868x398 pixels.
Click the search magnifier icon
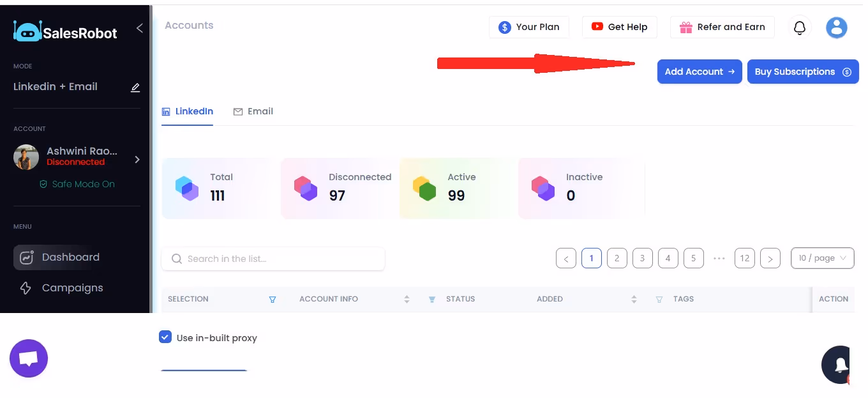[177, 258]
